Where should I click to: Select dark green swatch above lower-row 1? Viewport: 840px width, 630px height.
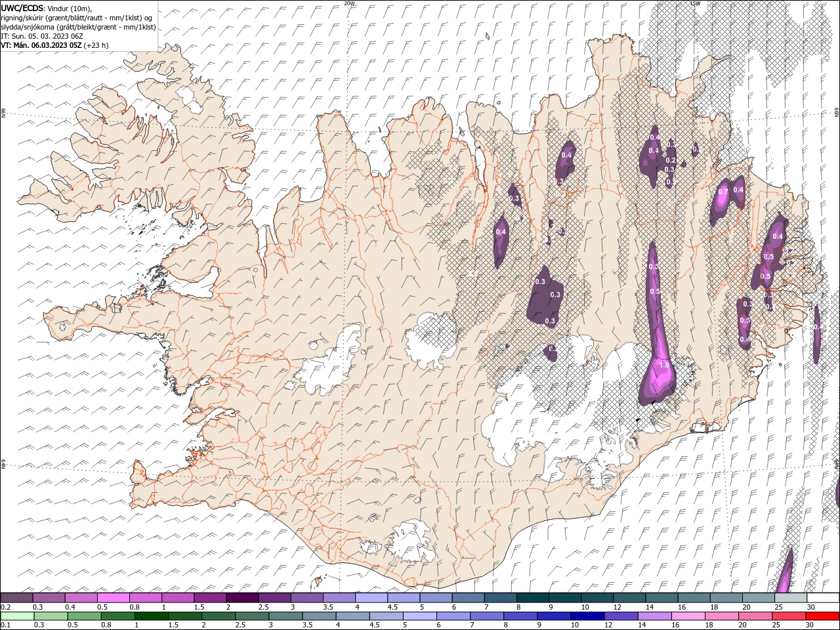tap(152, 616)
